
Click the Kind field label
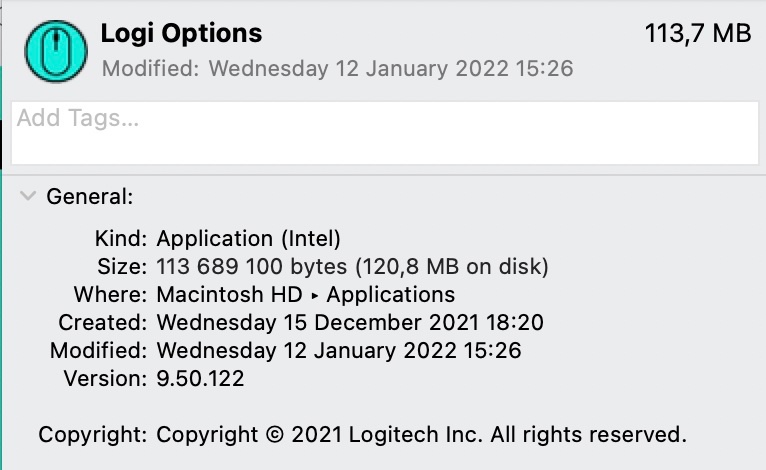pyautogui.click(x=121, y=239)
